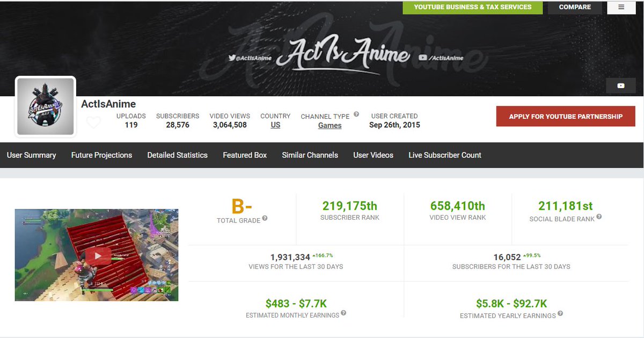Click the 219,175th subscriber rank
This screenshot has width=644, height=338.
pos(350,206)
